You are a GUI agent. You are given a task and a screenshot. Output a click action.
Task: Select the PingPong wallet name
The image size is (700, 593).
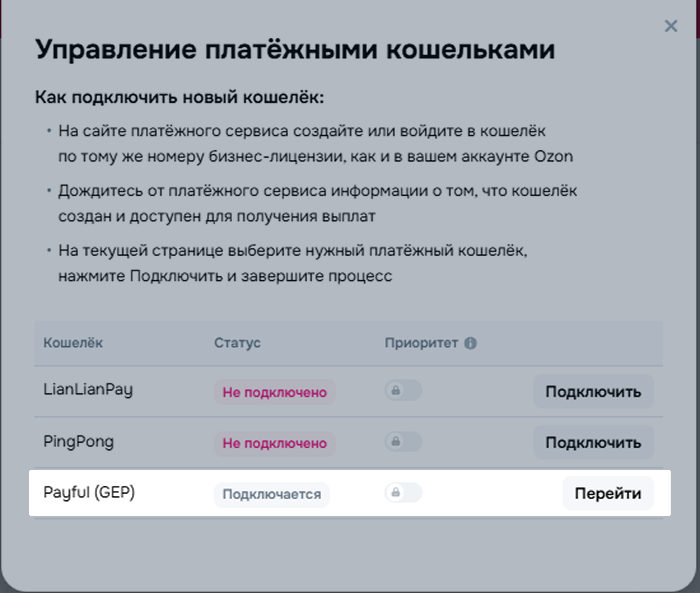pyautogui.click(x=79, y=441)
